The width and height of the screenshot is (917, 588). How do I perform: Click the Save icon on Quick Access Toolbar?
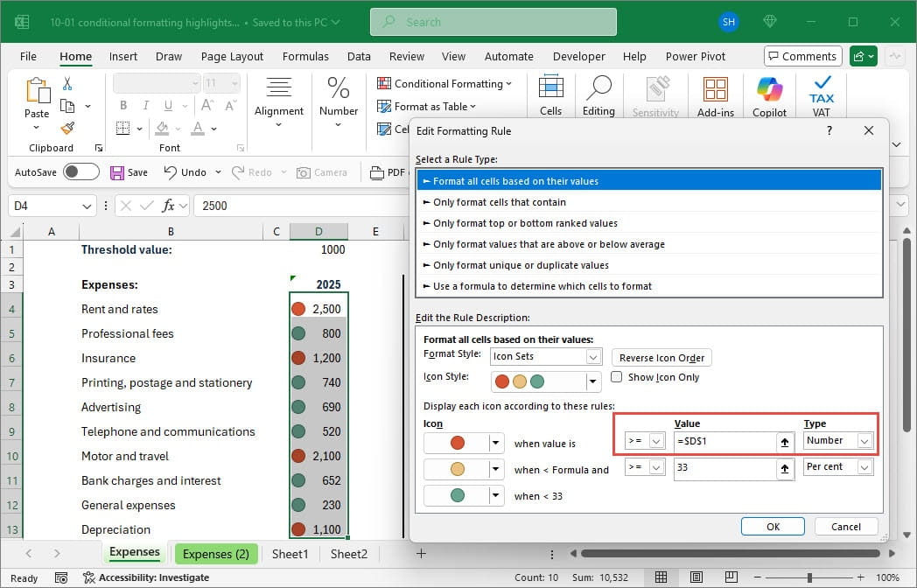coord(129,172)
